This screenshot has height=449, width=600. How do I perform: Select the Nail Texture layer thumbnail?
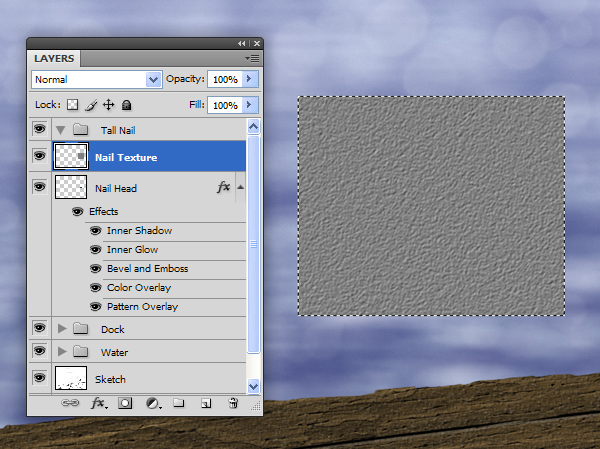pos(71,156)
